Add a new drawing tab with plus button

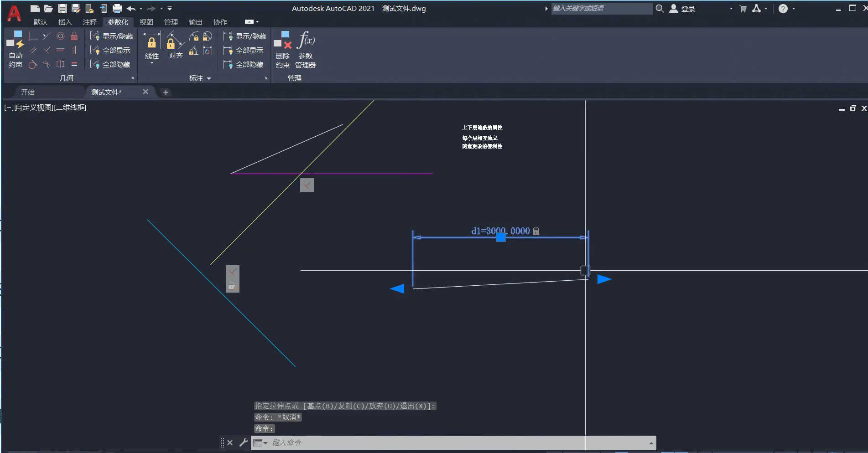[x=166, y=92]
